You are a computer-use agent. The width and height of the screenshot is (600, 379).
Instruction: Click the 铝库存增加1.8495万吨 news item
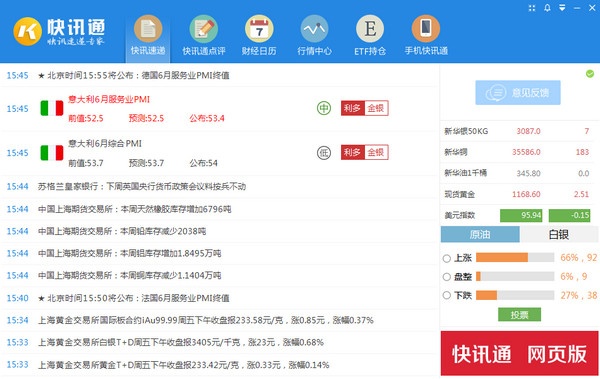tap(129, 253)
